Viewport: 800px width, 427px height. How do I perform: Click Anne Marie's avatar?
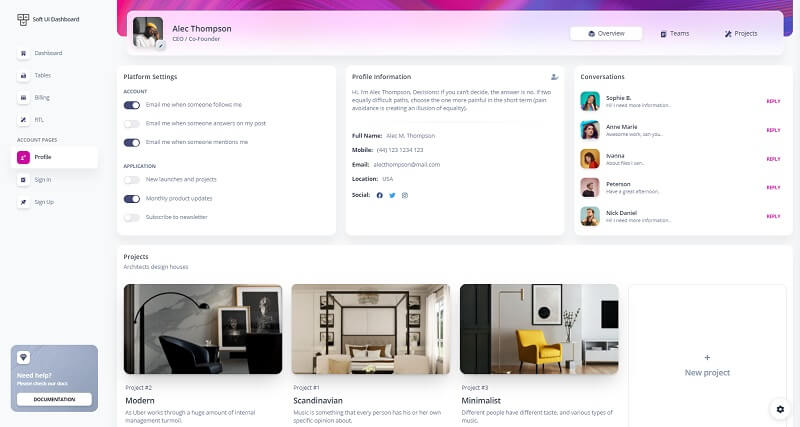click(x=590, y=130)
